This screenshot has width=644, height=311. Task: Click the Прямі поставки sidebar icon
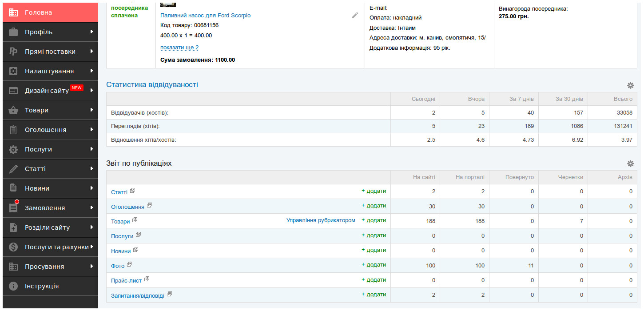(x=13, y=52)
